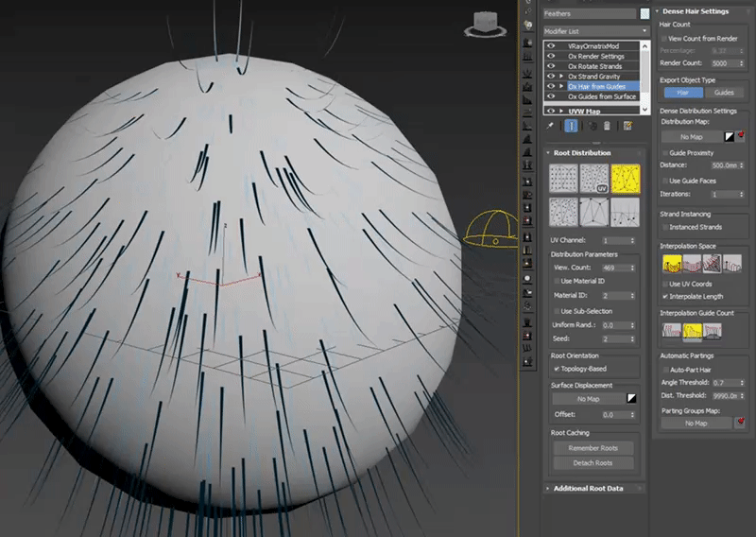Collapse the Root Distribution rollout
756x537 pixels.
click(x=582, y=152)
